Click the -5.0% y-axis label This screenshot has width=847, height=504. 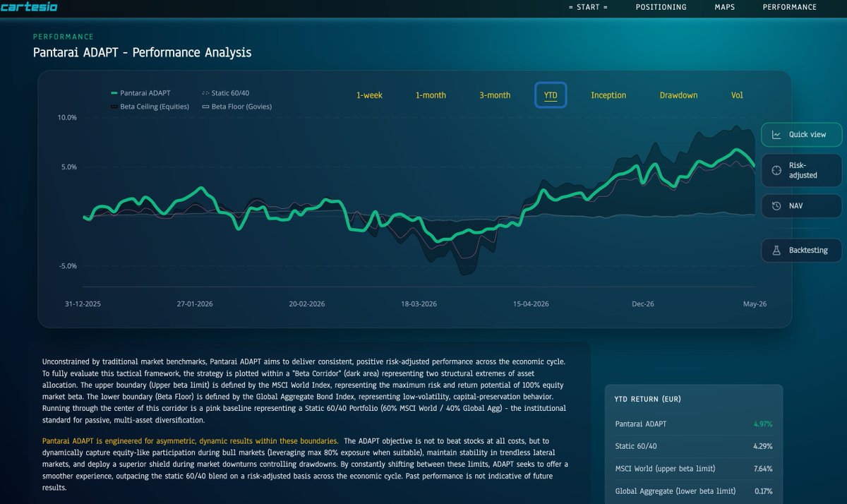click(68, 266)
